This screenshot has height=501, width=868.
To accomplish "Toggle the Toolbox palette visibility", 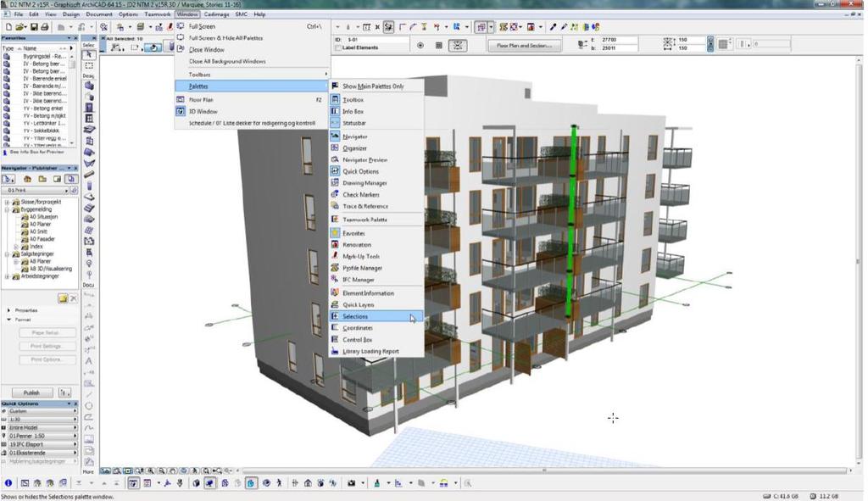I will [x=376, y=100].
